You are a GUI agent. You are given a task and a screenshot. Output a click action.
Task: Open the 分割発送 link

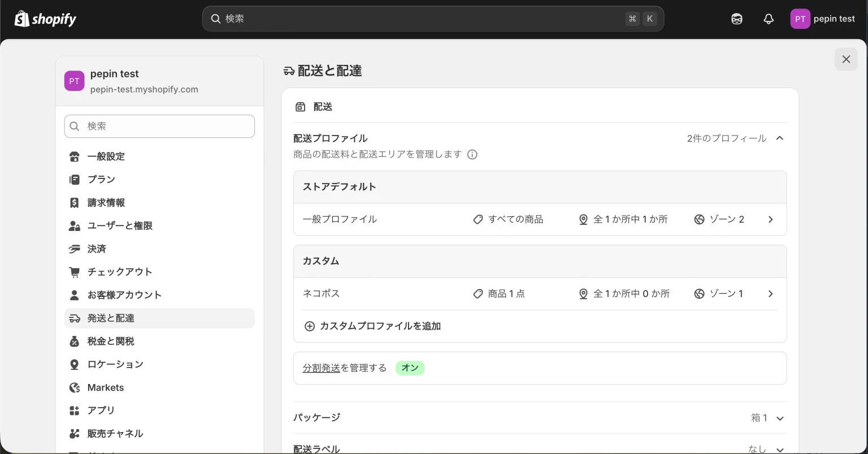(321, 367)
